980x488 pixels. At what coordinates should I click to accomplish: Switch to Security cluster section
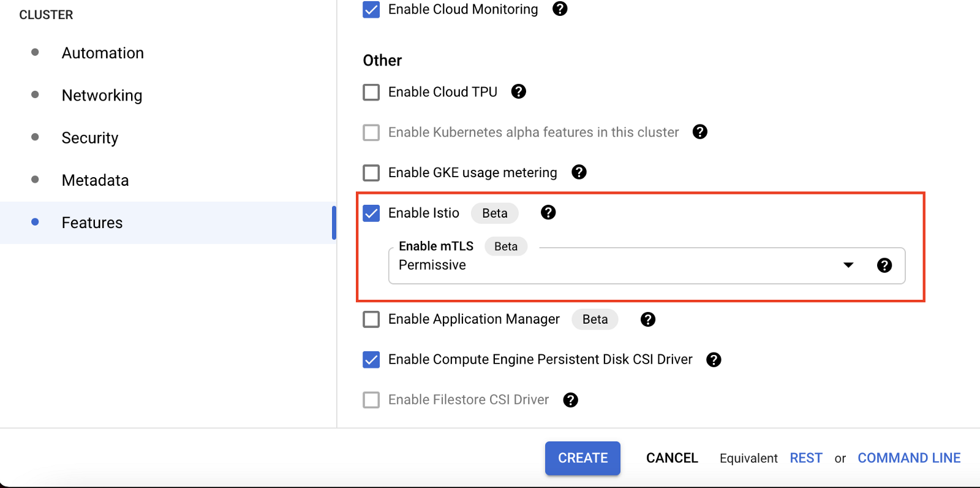point(90,138)
